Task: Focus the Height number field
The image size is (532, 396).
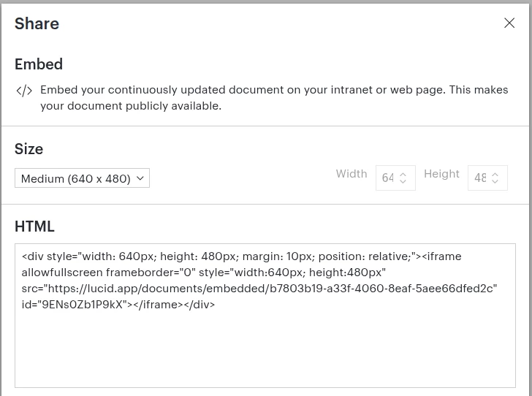Action: pyautogui.click(x=487, y=178)
